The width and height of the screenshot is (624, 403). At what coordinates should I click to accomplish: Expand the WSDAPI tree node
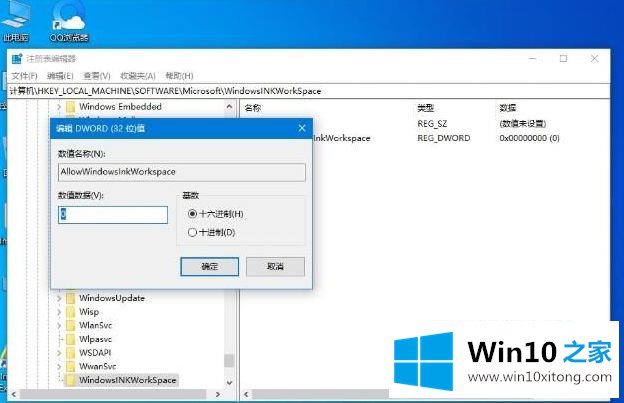point(59,352)
